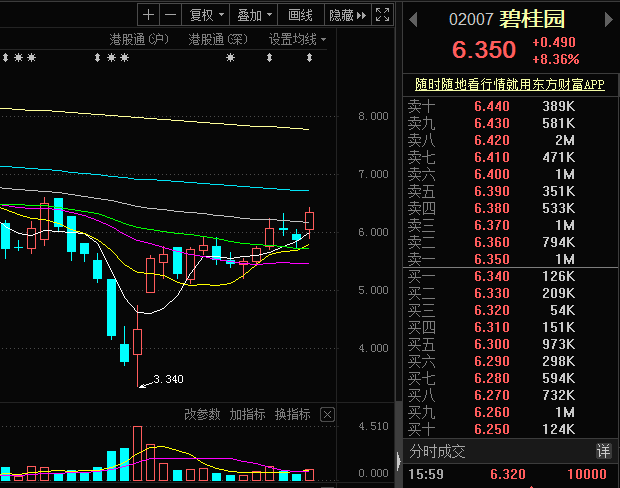Zoom in the chart with plus button
This screenshot has width=620, height=488.
click(x=148, y=15)
